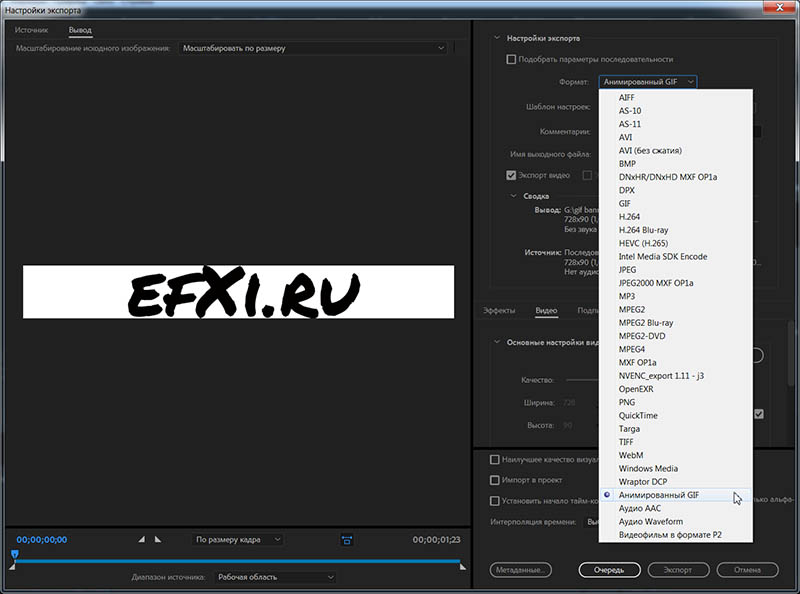Click the end out-point marker of the timeline
This screenshot has height=594, width=800.
[463, 566]
